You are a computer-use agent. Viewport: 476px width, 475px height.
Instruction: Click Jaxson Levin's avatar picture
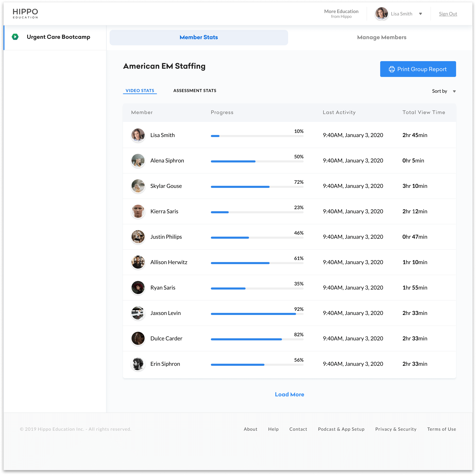(x=138, y=313)
